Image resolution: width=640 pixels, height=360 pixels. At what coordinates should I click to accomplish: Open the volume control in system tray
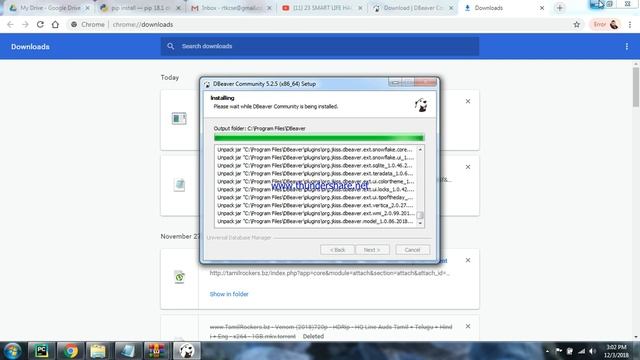(592, 351)
